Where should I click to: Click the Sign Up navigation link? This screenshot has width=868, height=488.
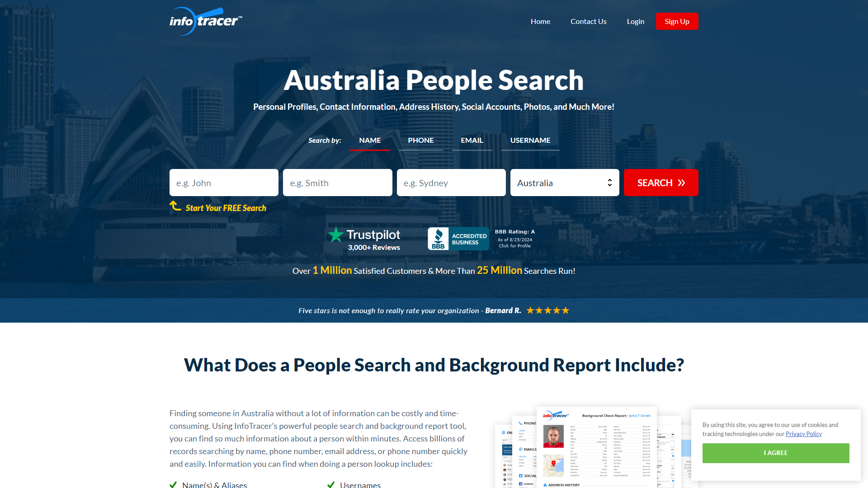pyautogui.click(x=676, y=21)
